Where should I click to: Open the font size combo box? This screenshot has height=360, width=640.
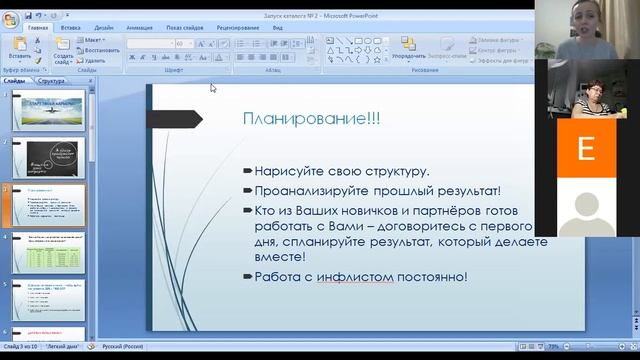(184, 43)
